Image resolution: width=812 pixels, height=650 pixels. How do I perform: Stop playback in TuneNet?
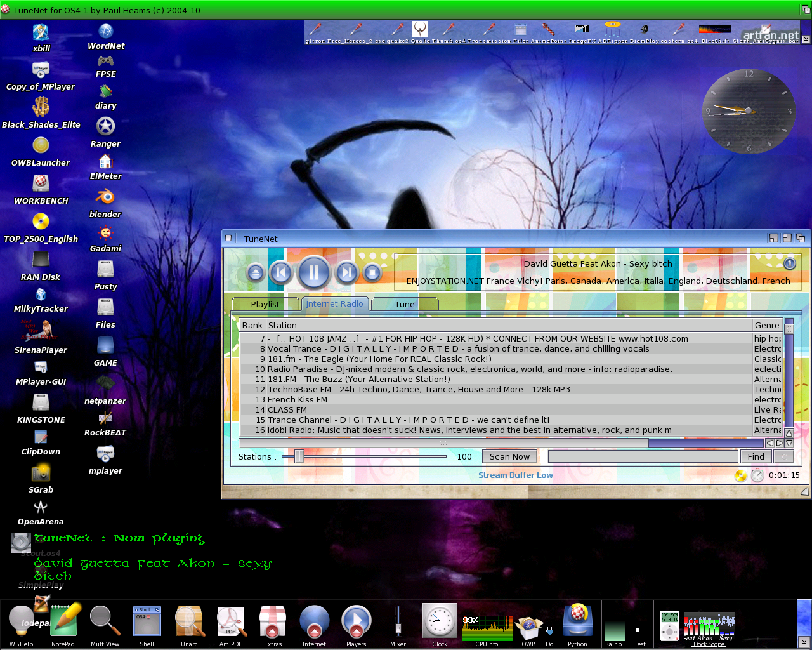(372, 273)
